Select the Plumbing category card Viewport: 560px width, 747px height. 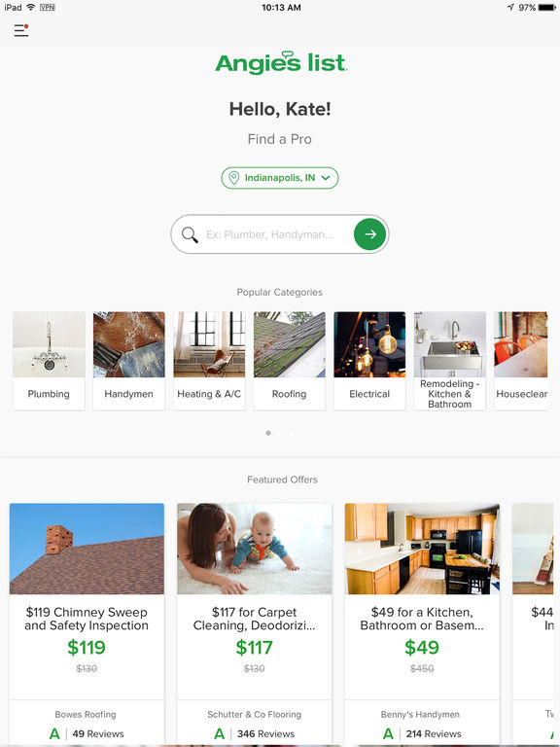[x=49, y=361]
